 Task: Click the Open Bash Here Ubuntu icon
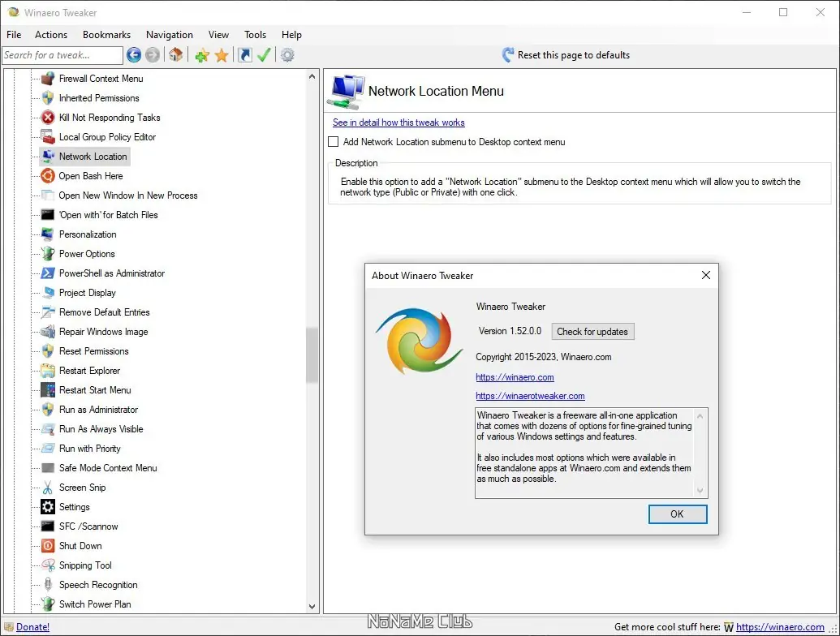coord(48,175)
